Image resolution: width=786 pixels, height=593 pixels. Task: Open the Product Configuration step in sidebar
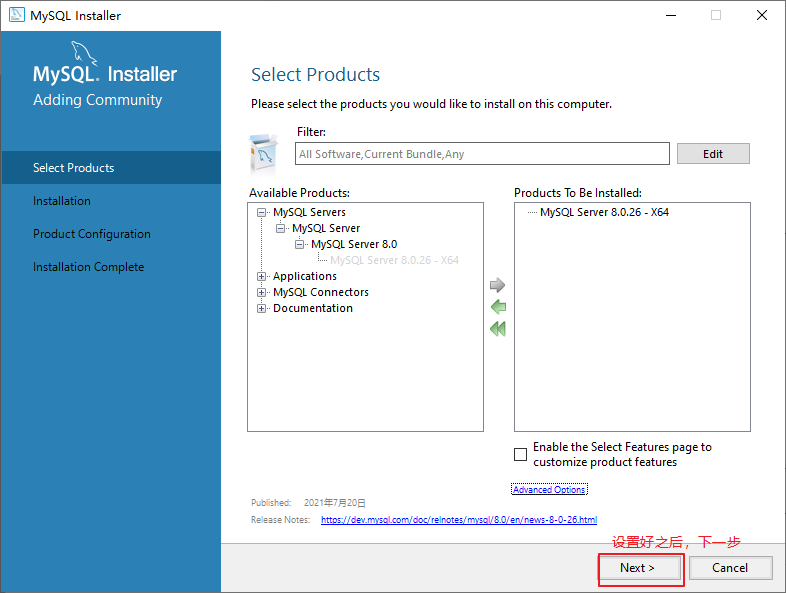click(92, 234)
